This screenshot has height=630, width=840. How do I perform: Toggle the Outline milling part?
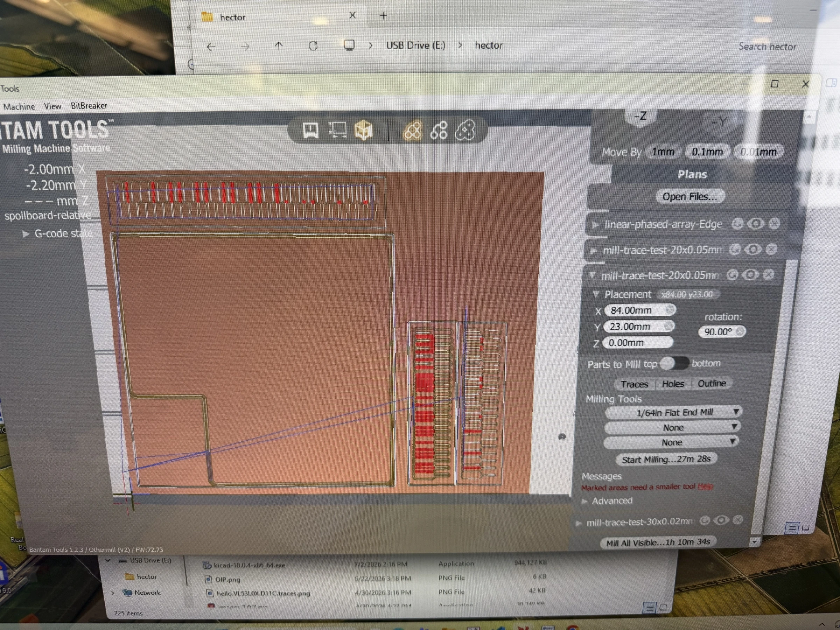click(x=712, y=383)
